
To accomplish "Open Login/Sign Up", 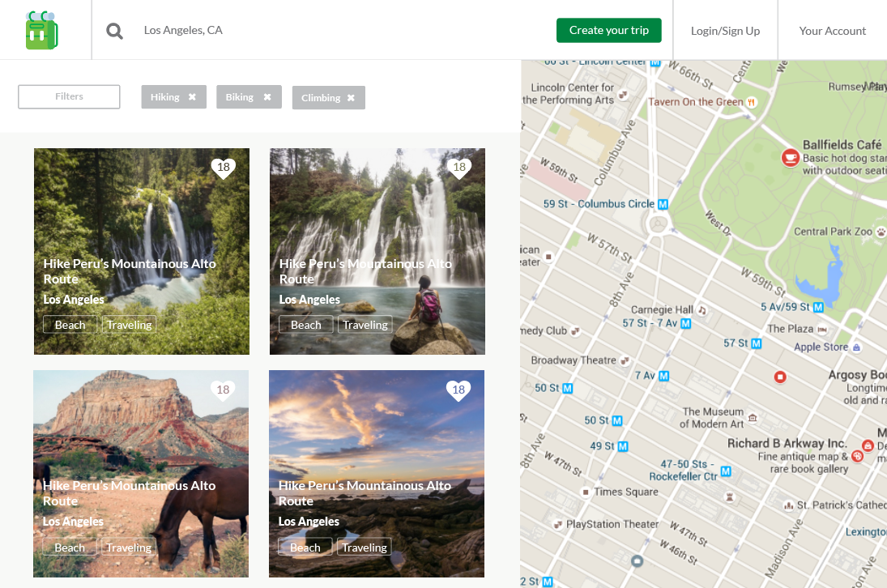I will [725, 31].
